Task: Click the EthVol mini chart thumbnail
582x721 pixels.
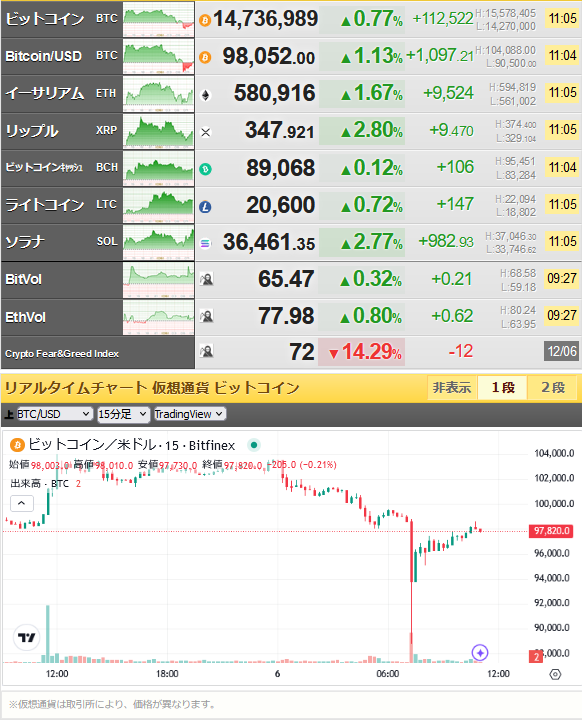Action: tap(159, 317)
